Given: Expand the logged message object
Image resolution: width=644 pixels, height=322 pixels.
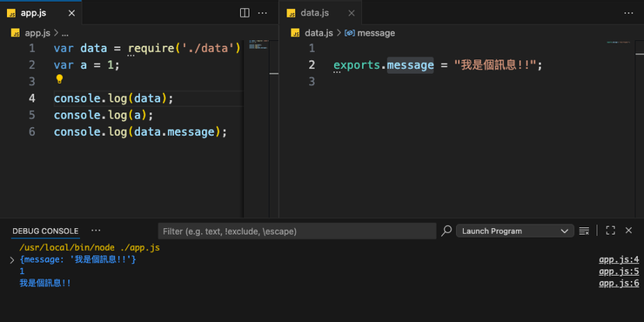Looking at the screenshot, I should point(12,260).
